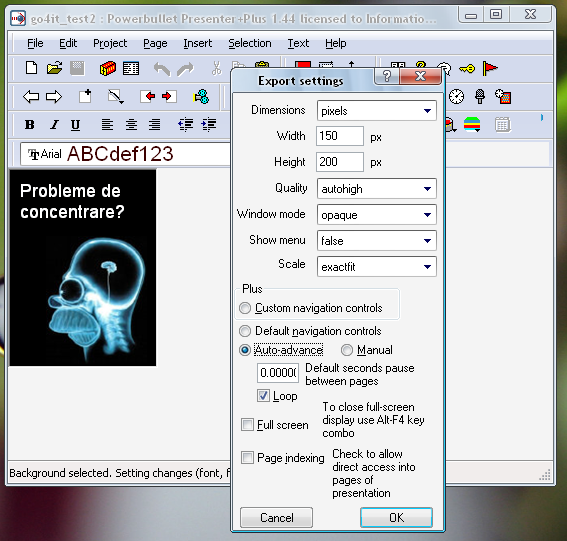
Task: Click the Width input field
Action: tap(340, 136)
